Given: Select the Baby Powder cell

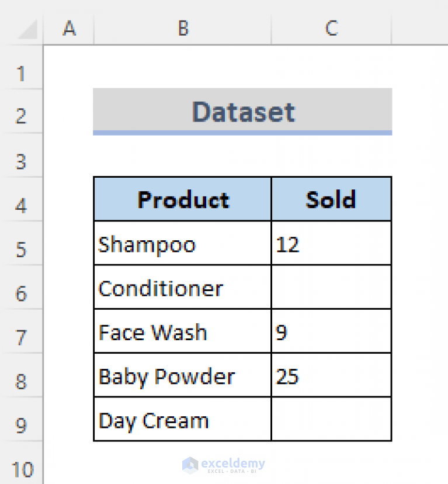Looking at the screenshot, I should pyautogui.click(x=182, y=376).
